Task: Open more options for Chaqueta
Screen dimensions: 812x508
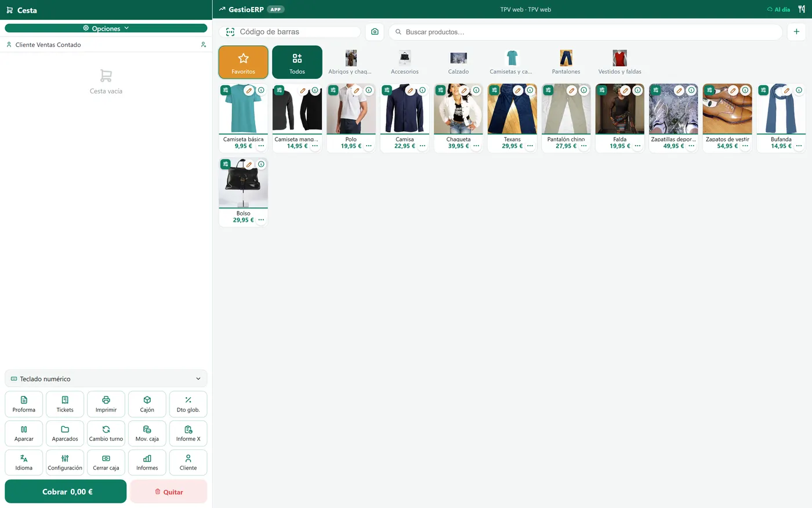Action: [476, 146]
